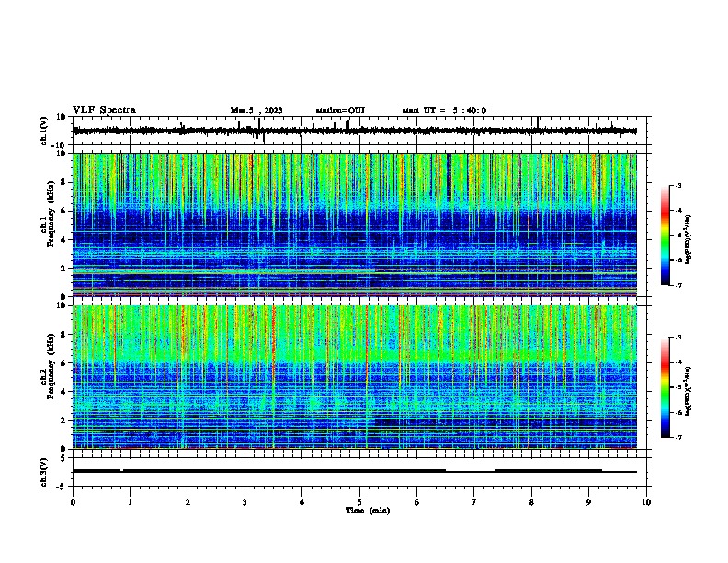Click the ch.3 black signal trace
728x563 pixels.
(x=354, y=471)
